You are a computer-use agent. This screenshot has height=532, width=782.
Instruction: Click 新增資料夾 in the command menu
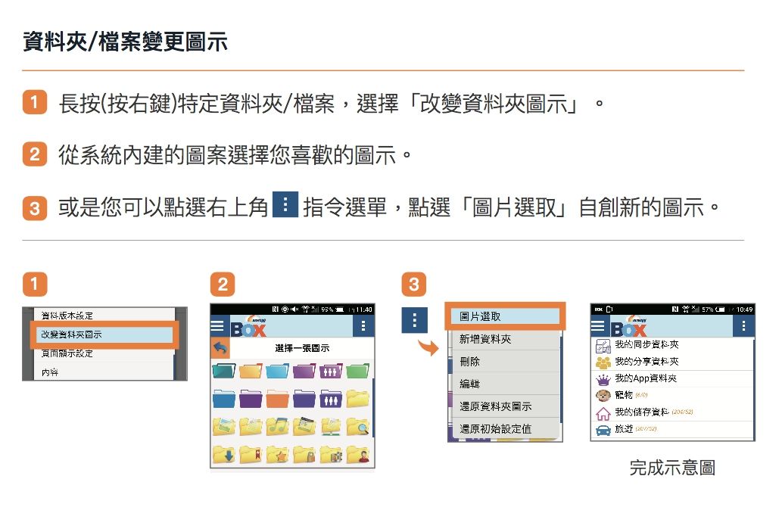coord(503,339)
